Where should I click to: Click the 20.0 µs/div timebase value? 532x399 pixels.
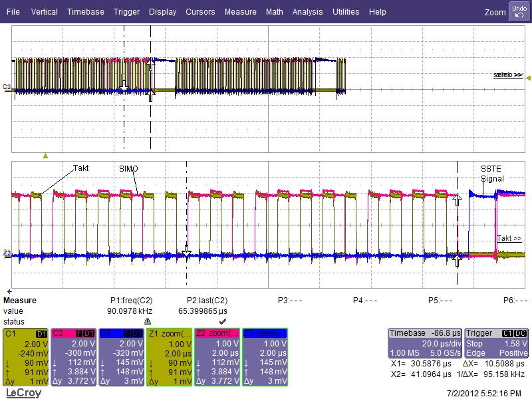click(x=442, y=343)
